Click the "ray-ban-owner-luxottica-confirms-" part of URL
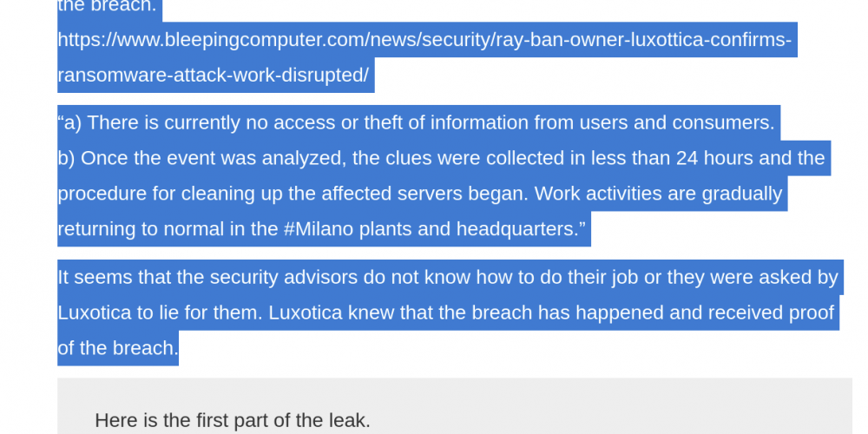868x434 pixels. 644,40
